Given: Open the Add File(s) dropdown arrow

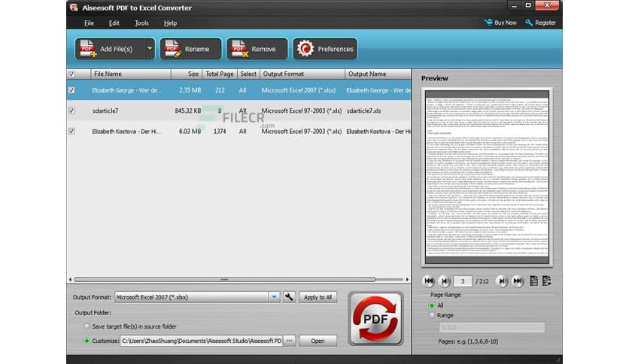Looking at the screenshot, I should click(150, 48).
